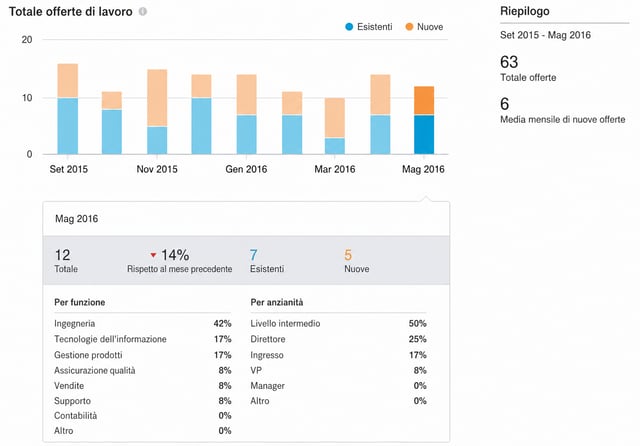
Task: Select the Mag 2016 dark orange segment
Action: tap(424, 101)
